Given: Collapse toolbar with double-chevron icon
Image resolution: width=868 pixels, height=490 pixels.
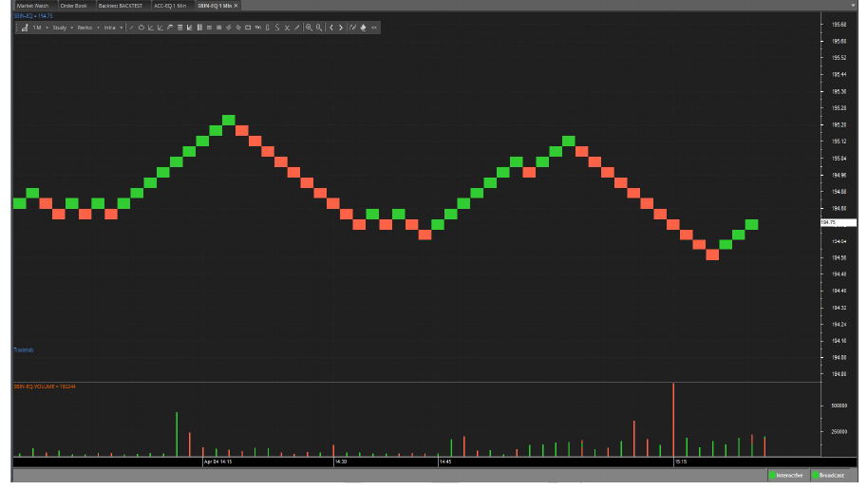Looking at the screenshot, I should click(374, 28).
